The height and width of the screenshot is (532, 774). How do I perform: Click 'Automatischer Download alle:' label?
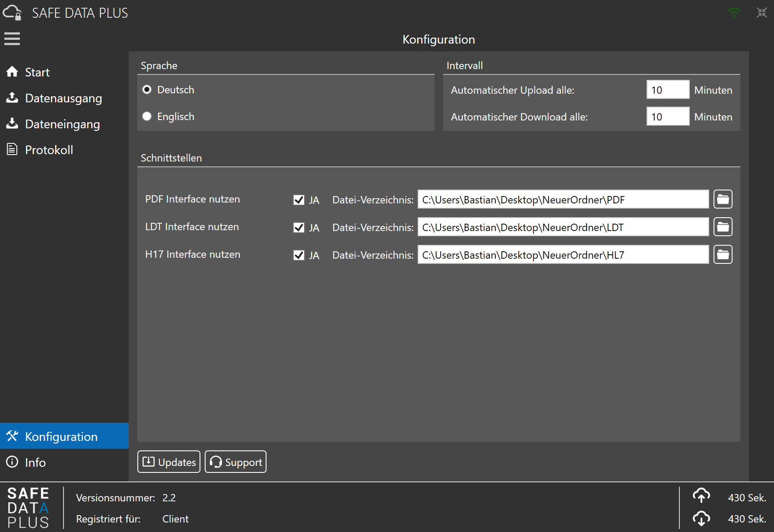[519, 117]
